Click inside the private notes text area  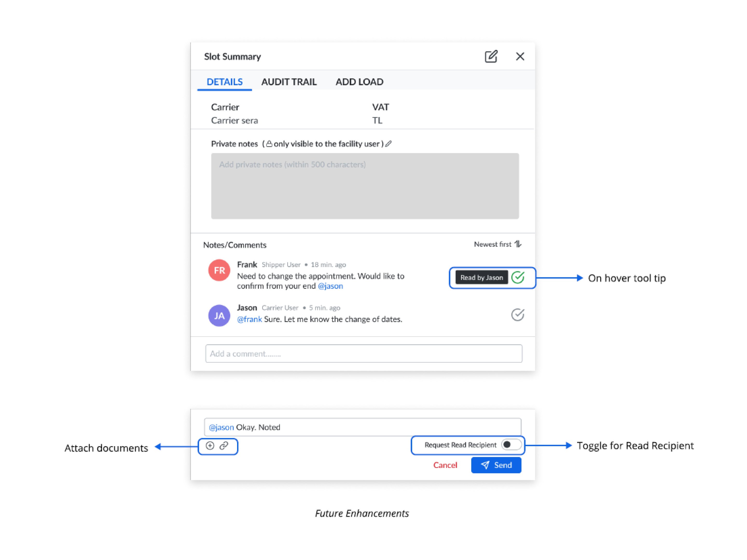click(x=365, y=186)
